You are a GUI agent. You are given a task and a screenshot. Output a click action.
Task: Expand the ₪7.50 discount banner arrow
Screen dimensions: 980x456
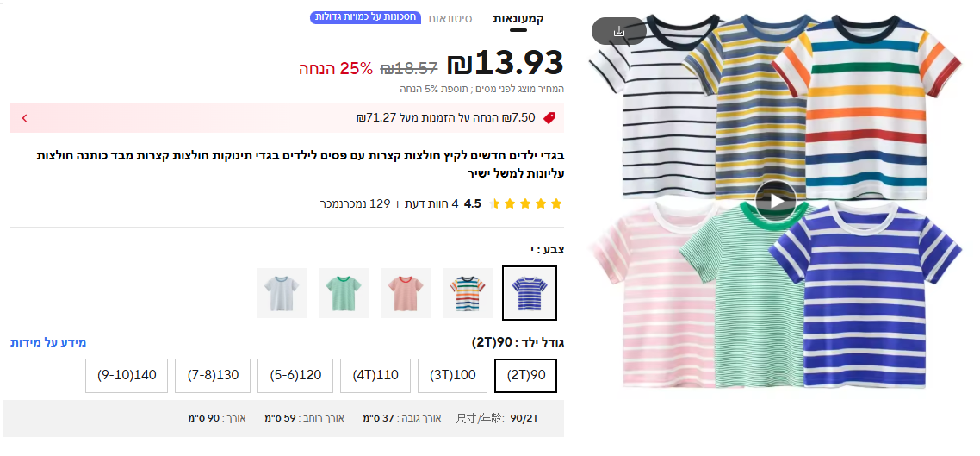tap(24, 118)
